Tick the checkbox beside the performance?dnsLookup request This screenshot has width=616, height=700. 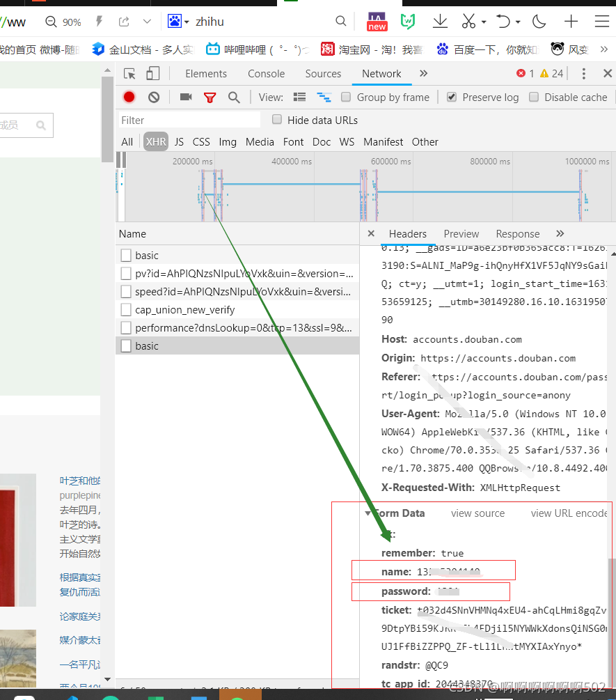[x=126, y=327]
